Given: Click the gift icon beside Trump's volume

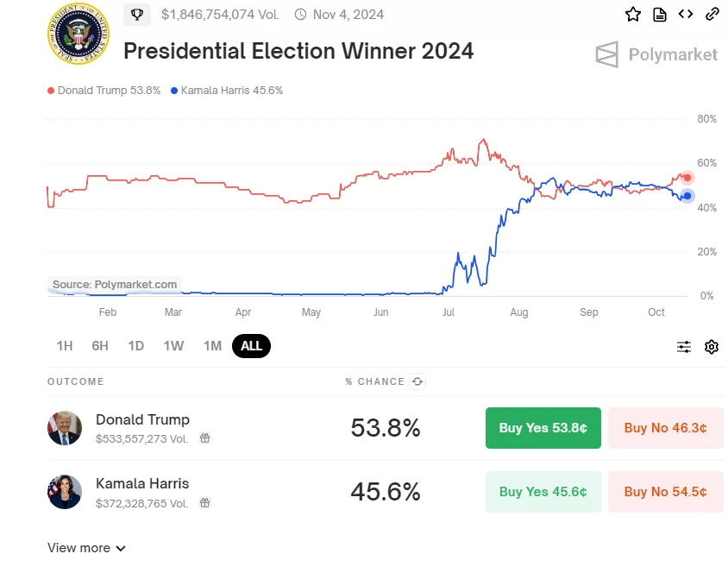Looking at the screenshot, I should (205, 438).
